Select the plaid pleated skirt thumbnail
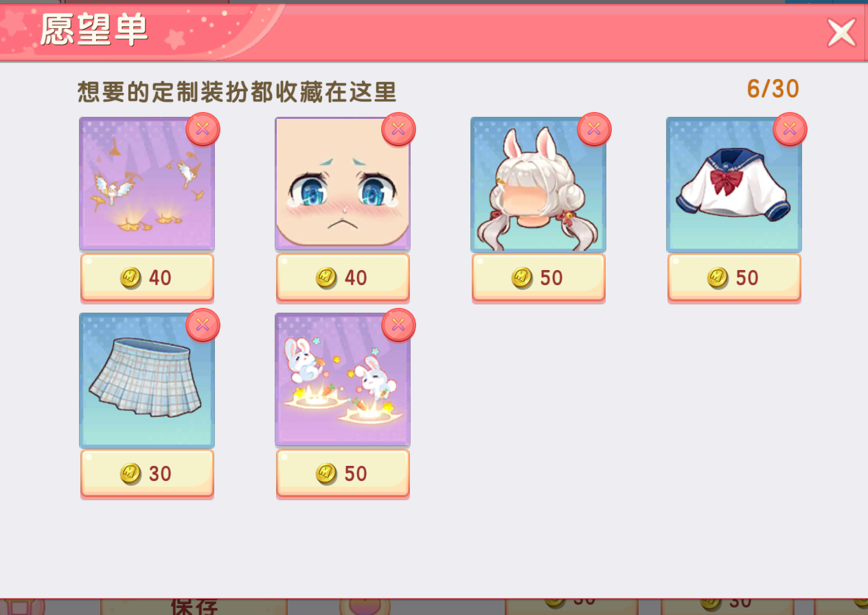Screen dimensions: 868x615 click(147, 380)
